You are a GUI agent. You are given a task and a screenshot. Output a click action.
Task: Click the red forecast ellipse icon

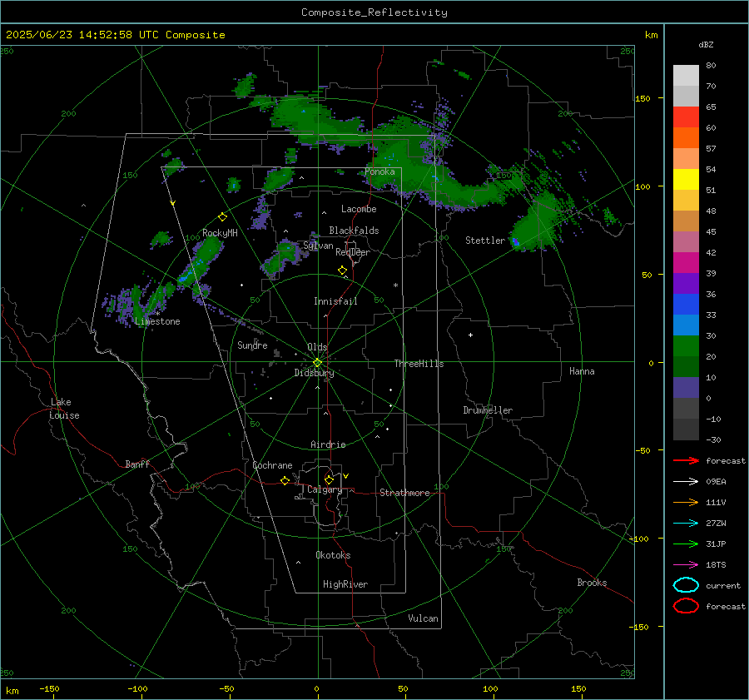pos(686,606)
